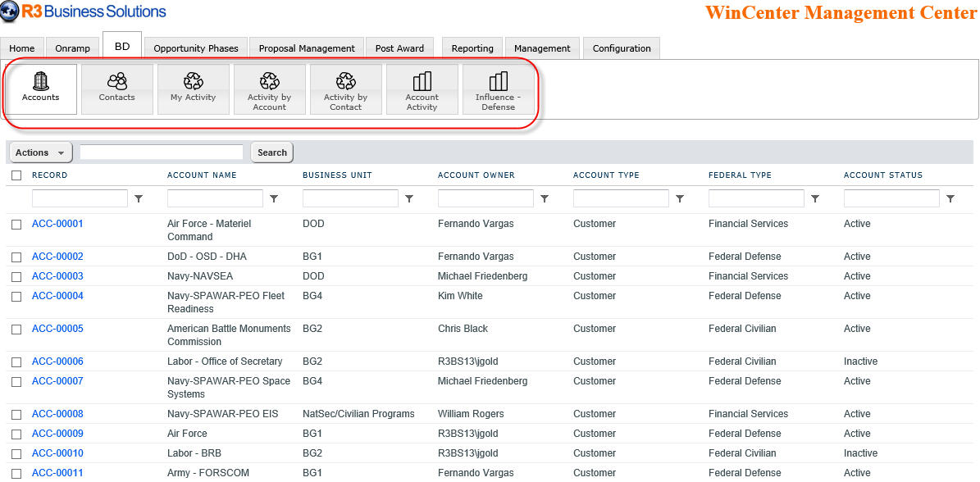
Task: Check the box for ACC-00001
Action: click(x=16, y=225)
